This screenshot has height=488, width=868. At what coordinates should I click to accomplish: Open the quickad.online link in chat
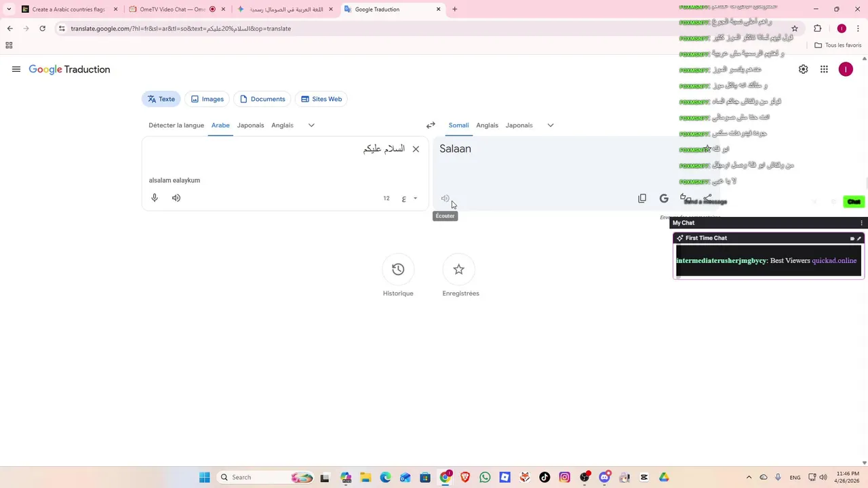[x=834, y=261]
